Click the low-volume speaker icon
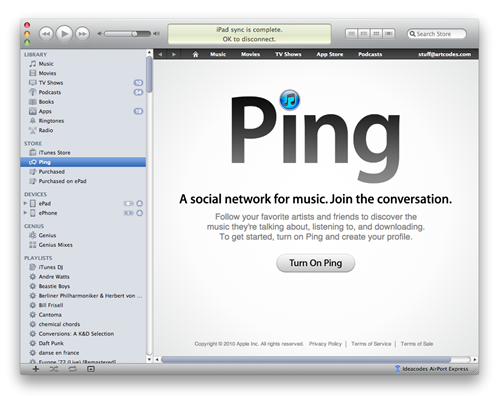This screenshot has width=500, height=396. click(99, 34)
